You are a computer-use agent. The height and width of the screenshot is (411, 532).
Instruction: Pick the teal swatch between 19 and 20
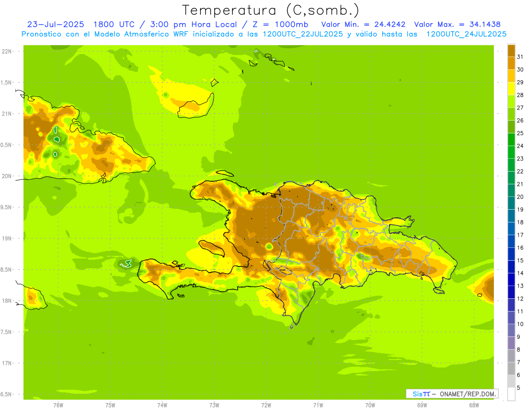click(511, 203)
